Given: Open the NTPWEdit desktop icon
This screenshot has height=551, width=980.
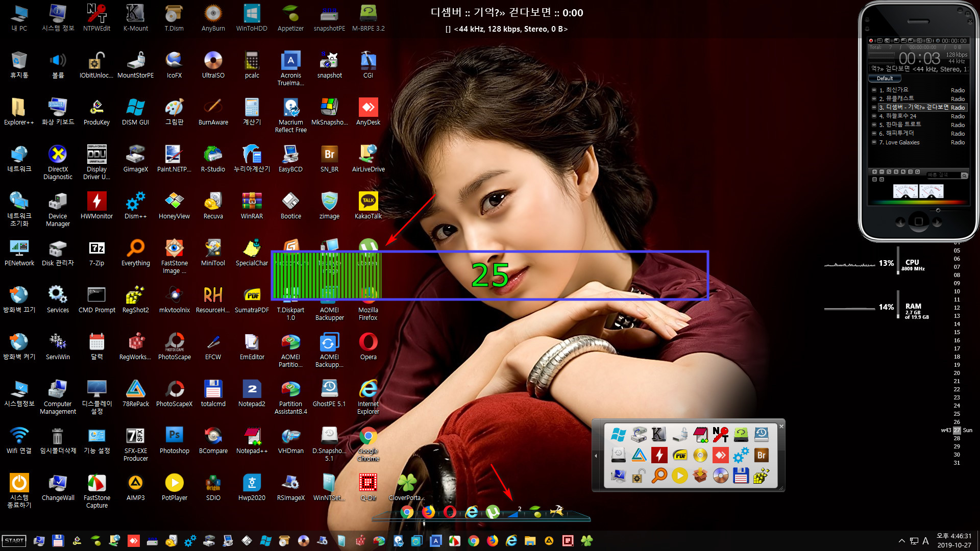Looking at the screenshot, I should click(96, 18).
